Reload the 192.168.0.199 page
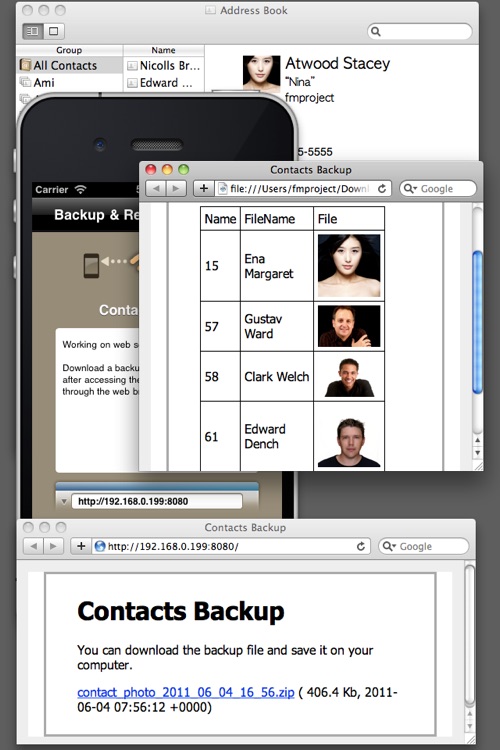The image size is (500, 750). [361, 546]
